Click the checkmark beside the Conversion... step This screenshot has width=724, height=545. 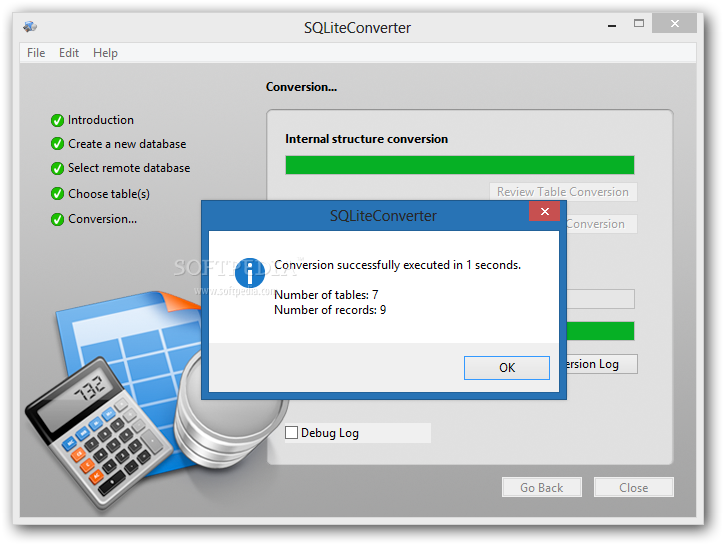pyautogui.click(x=57, y=219)
